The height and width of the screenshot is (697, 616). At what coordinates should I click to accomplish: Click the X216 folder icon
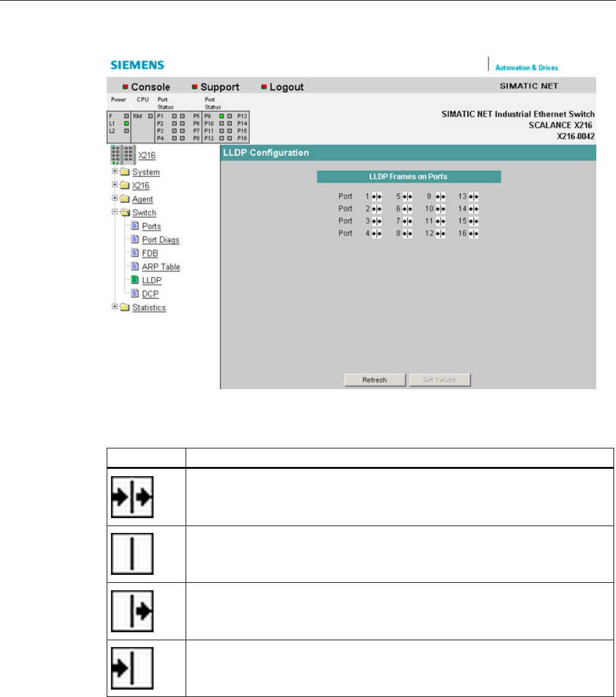click(125, 185)
